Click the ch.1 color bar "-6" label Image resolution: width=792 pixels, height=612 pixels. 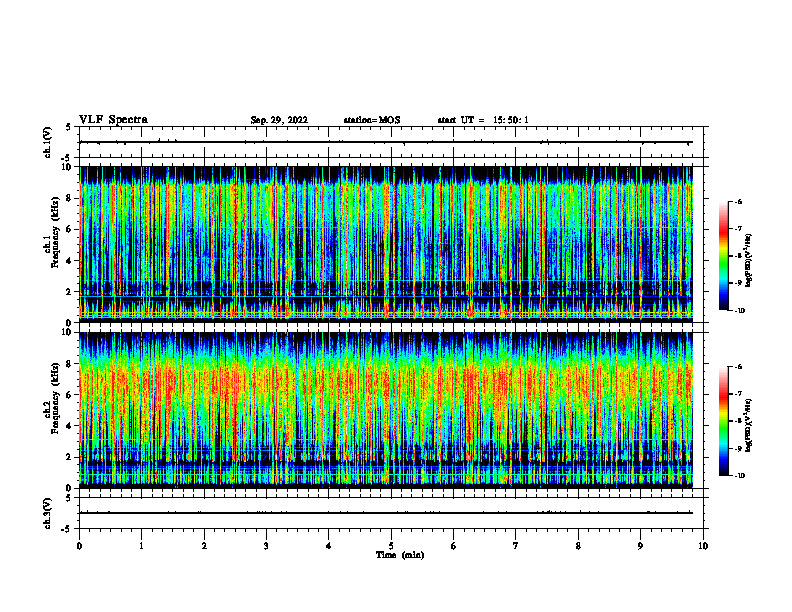[737, 201]
